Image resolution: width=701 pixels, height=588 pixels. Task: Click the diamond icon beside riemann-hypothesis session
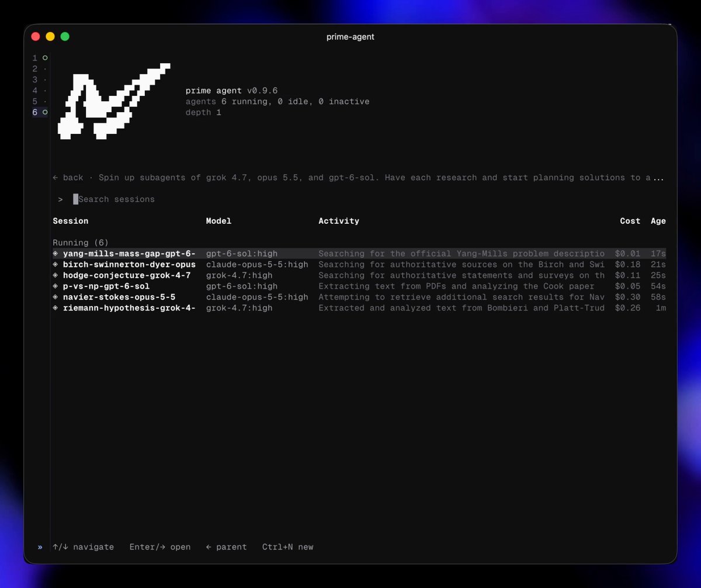[x=55, y=308]
